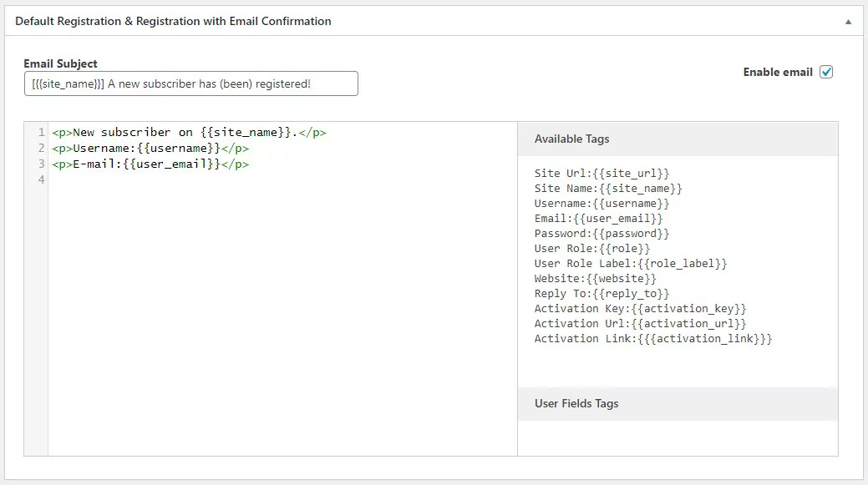
Task: Select the Reply To {{reply_to}} tag
Action: coord(602,293)
